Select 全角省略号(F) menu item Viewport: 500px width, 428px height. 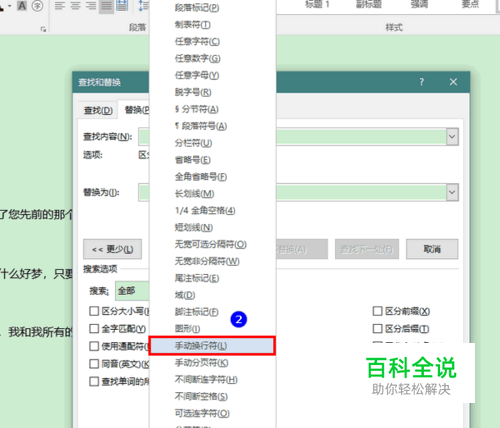[212, 177]
